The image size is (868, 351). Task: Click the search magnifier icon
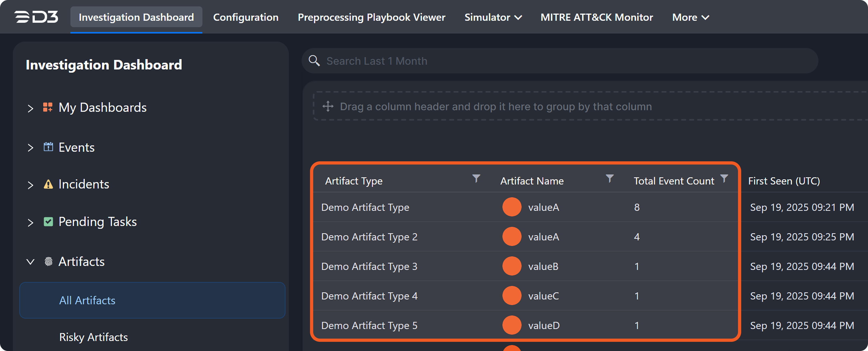click(x=314, y=60)
